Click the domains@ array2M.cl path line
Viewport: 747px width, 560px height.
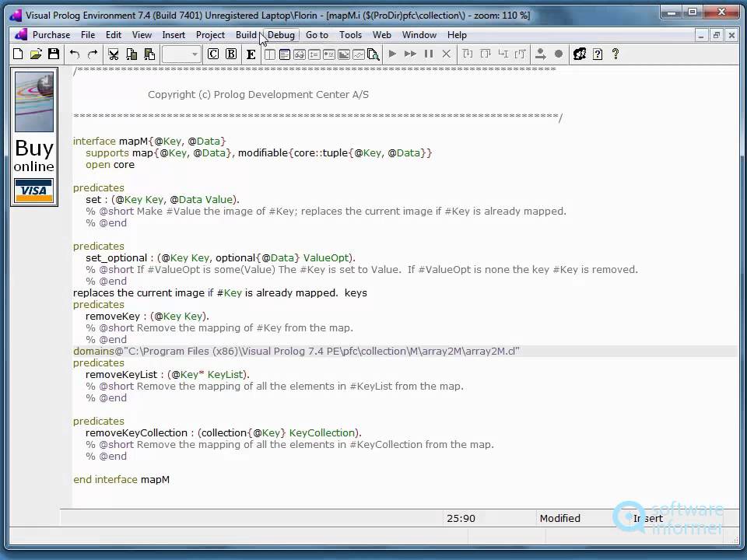pyautogui.click(x=296, y=351)
